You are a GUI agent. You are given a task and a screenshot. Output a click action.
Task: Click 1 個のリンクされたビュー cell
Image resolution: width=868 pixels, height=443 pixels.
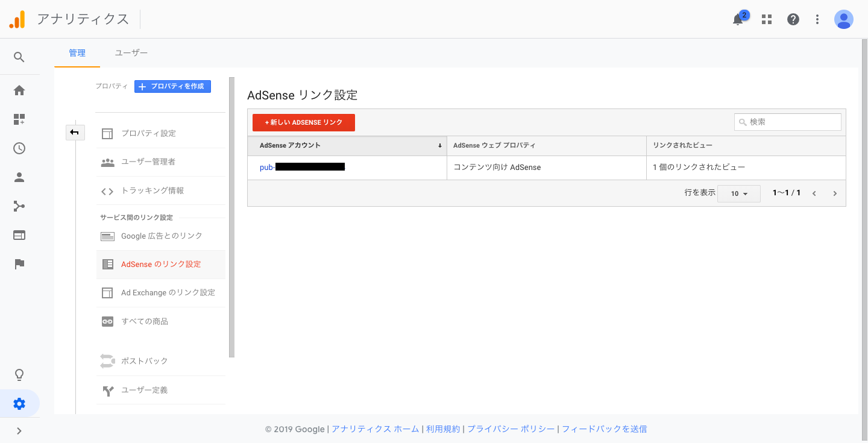point(746,168)
